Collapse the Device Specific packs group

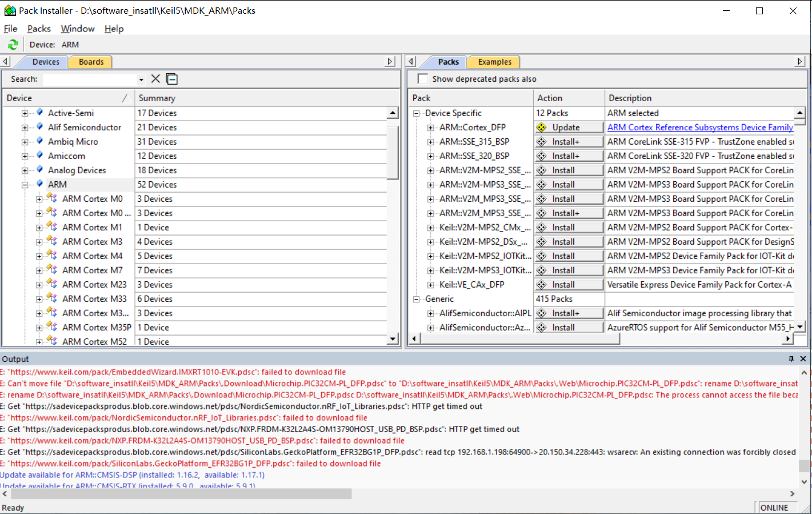pyautogui.click(x=417, y=113)
